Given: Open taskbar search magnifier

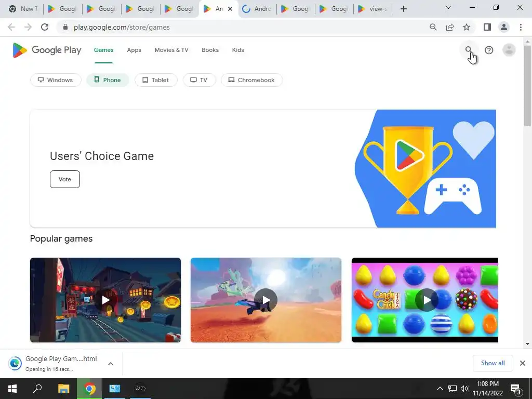Looking at the screenshot, I should (x=37, y=389).
